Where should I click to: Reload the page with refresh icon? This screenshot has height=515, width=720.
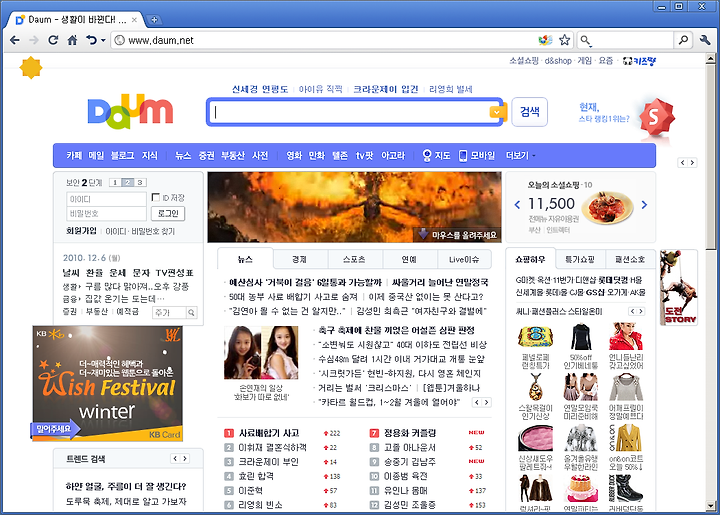53,40
